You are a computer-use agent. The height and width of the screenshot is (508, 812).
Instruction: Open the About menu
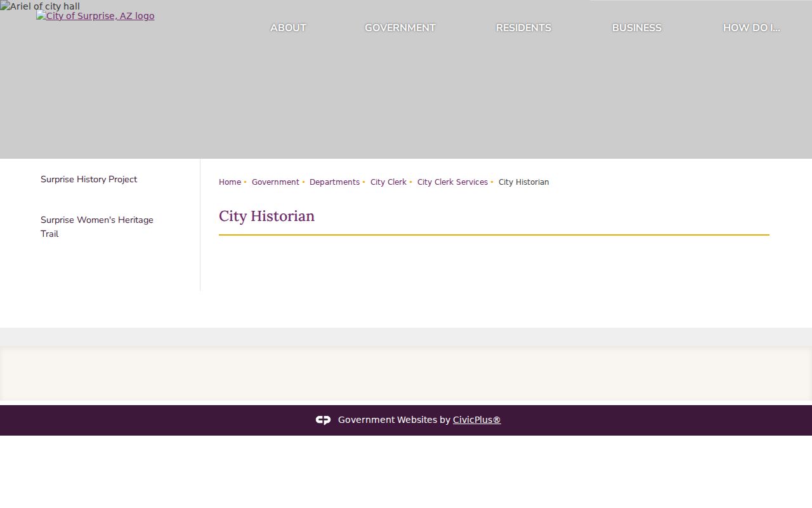[x=288, y=28]
